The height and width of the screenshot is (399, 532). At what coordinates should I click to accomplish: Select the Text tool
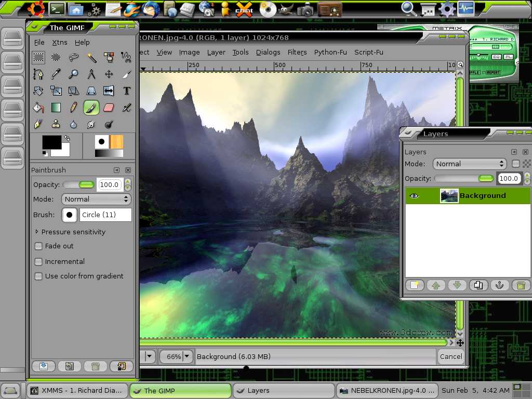coord(127,90)
